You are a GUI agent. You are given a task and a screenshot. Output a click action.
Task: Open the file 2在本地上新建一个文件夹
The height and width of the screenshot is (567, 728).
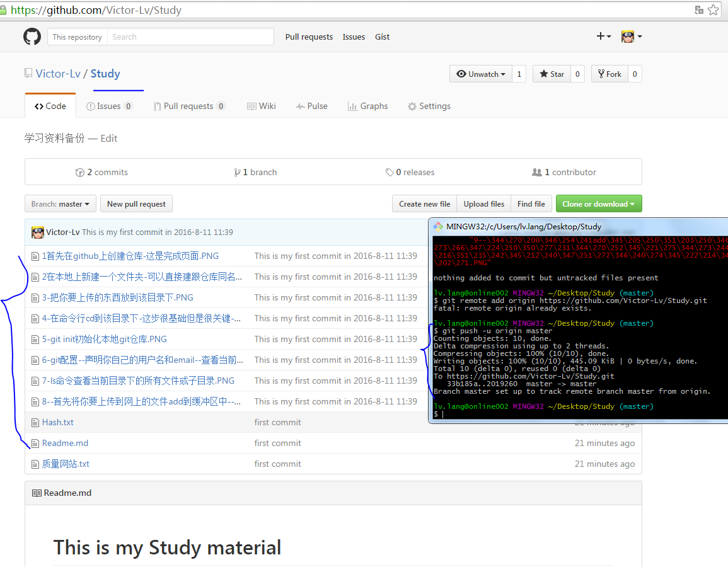pos(142,277)
